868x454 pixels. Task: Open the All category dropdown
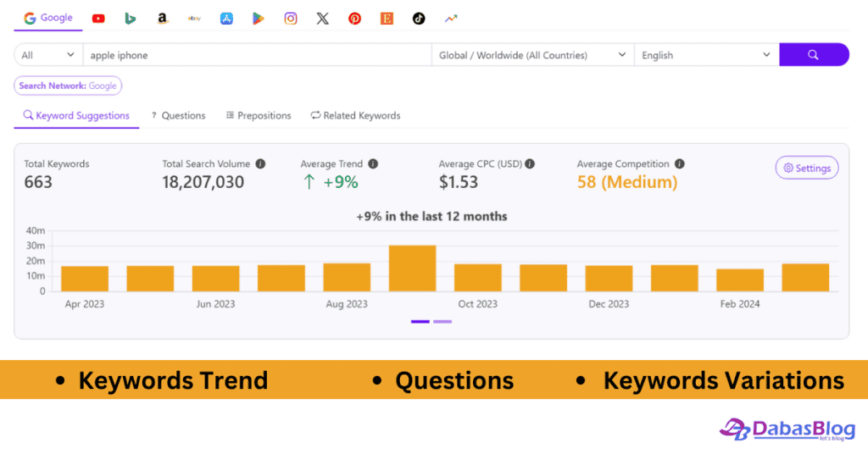pos(48,55)
